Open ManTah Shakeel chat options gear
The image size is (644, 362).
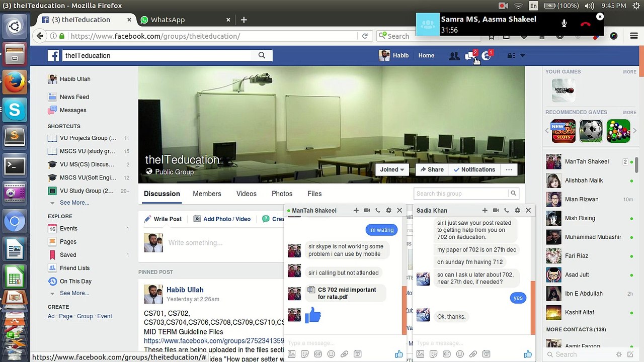[388, 210]
